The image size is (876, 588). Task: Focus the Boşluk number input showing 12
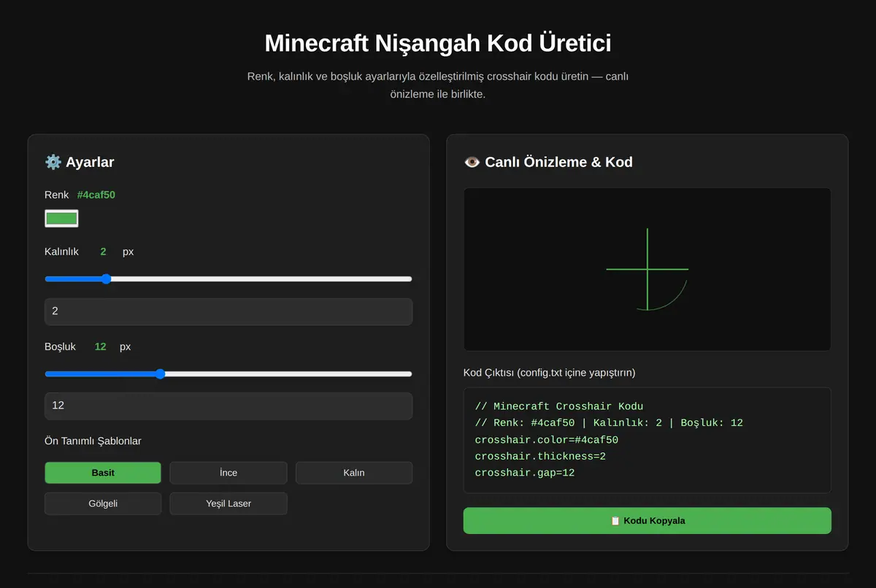coord(228,406)
